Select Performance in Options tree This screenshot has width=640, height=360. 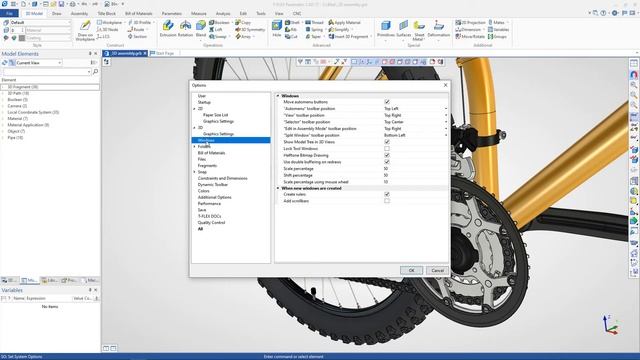(209, 203)
